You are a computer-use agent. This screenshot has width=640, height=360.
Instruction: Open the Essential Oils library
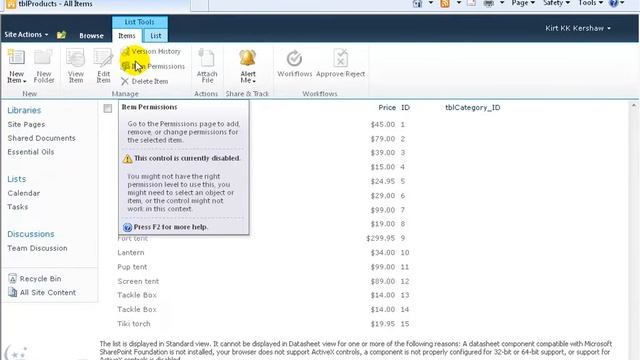click(31, 152)
